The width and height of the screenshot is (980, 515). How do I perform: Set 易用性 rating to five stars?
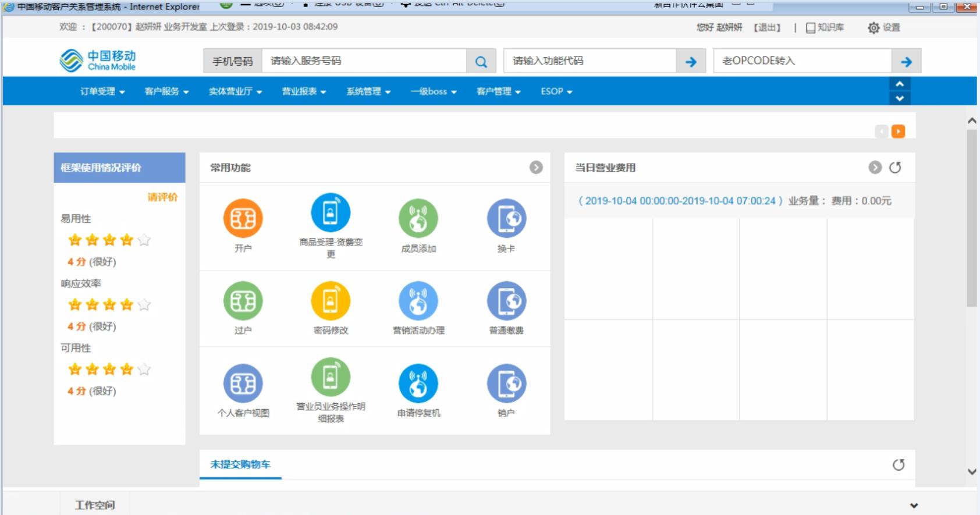point(144,240)
